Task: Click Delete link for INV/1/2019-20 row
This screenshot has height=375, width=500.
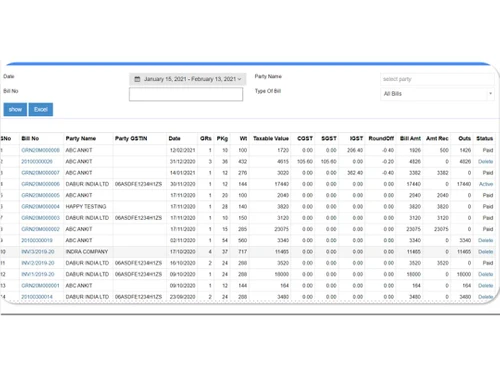Action: (485, 274)
